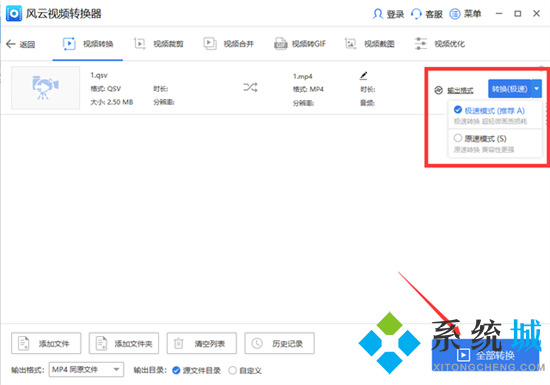Open 历史记录 history
This screenshot has width=550, height=385.
coord(280,343)
